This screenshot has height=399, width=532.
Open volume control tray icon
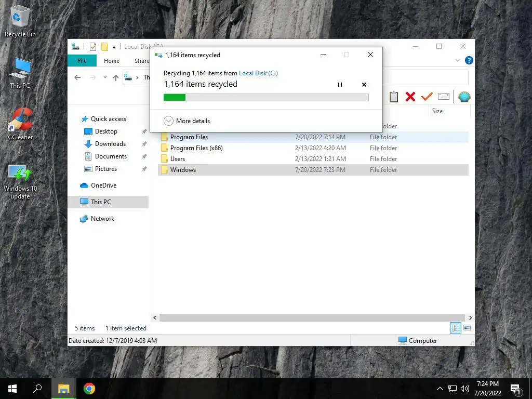pos(465,389)
